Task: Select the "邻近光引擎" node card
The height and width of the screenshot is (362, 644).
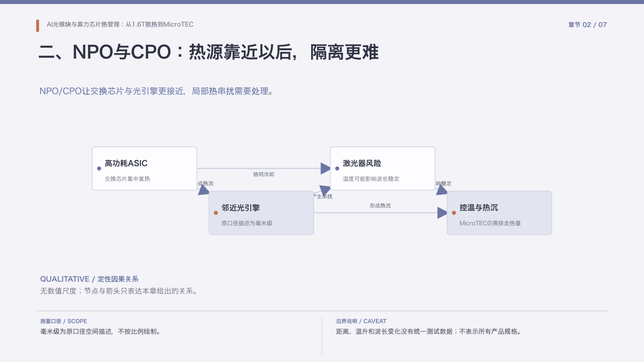Action: [261, 213]
